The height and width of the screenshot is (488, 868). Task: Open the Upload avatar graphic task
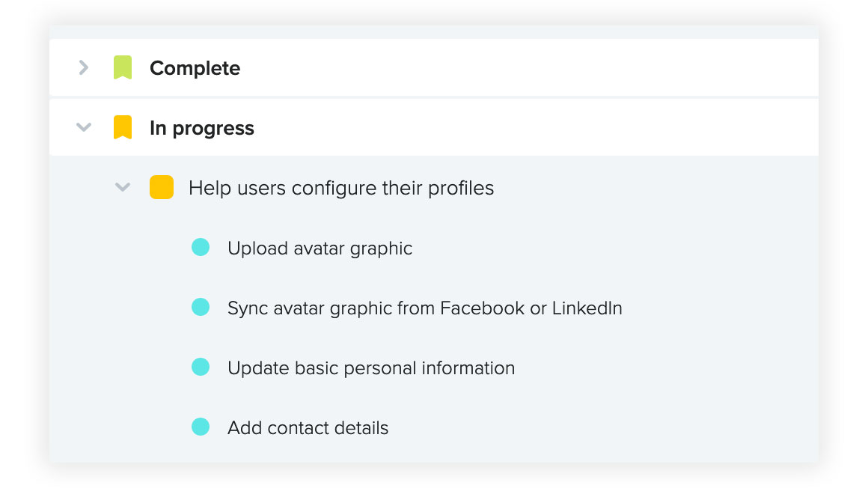(320, 248)
